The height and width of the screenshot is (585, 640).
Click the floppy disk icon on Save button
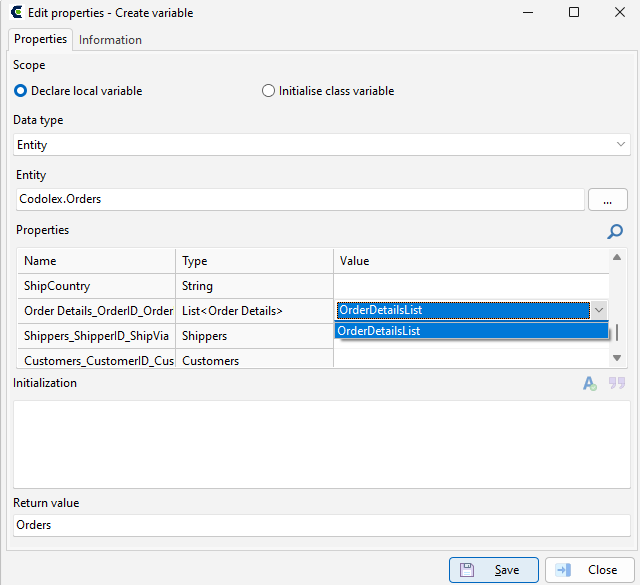(x=467, y=569)
